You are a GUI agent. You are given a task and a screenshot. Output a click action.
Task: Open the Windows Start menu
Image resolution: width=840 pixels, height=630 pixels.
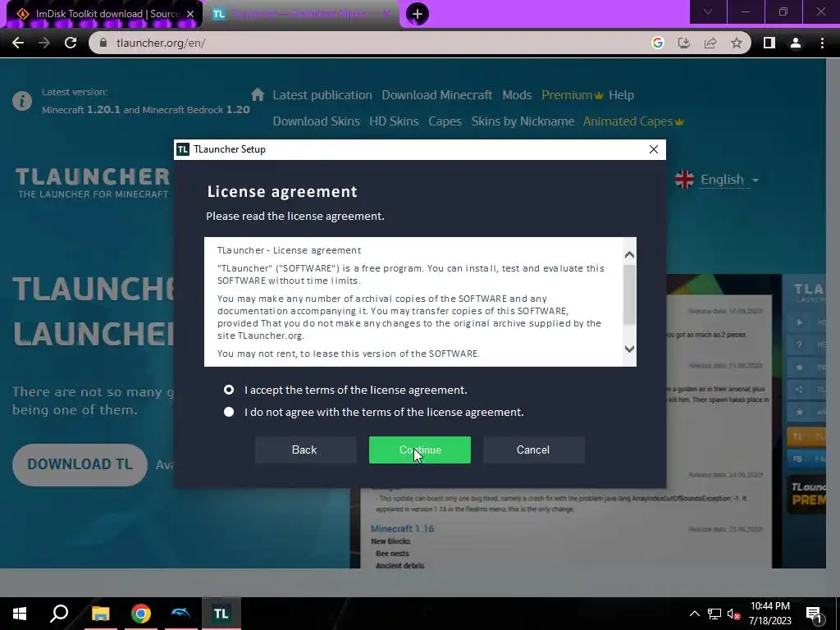pos(20,614)
